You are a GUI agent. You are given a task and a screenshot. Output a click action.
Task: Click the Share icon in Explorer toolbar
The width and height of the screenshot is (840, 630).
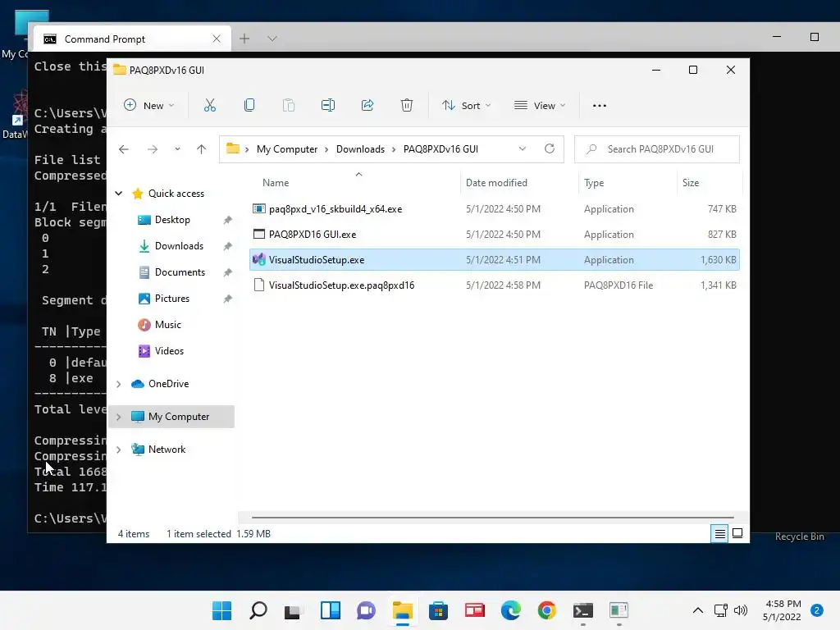[x=367, y=106]
